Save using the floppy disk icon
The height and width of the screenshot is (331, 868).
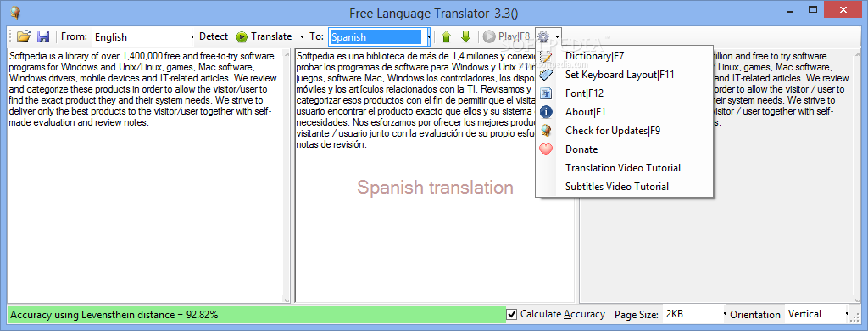(x=43, y=36)
